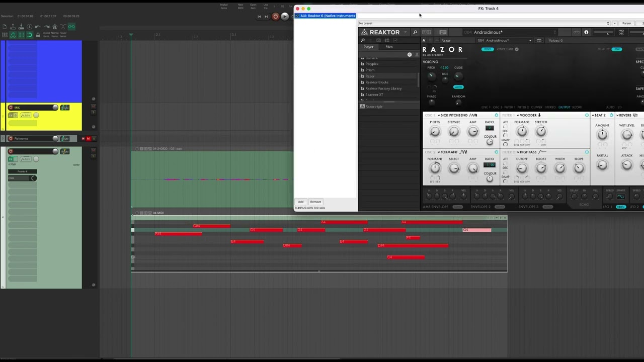Screen dimensions: 644x362
Task: Click Param button in FX window
Action: coord(626,23)
